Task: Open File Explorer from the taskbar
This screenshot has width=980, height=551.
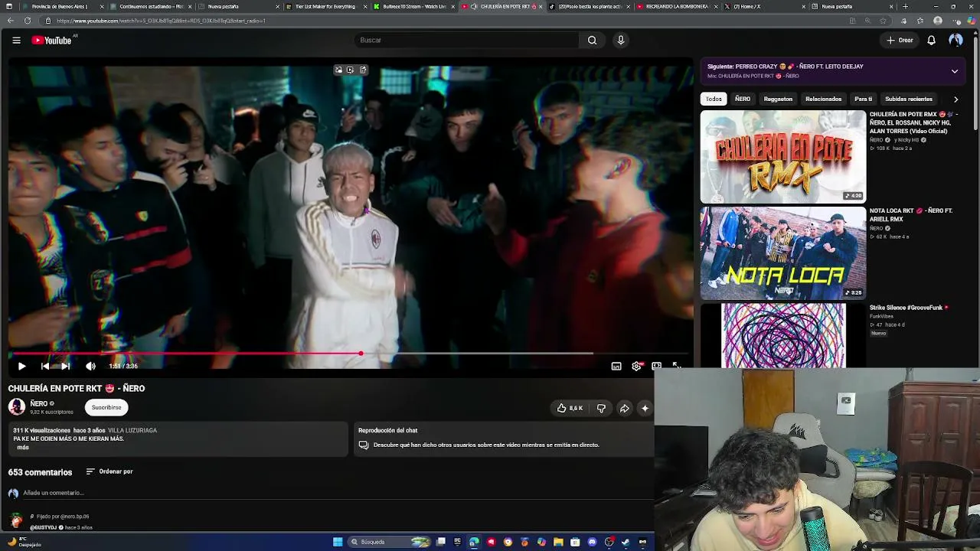Action: [x=558, y=542]
